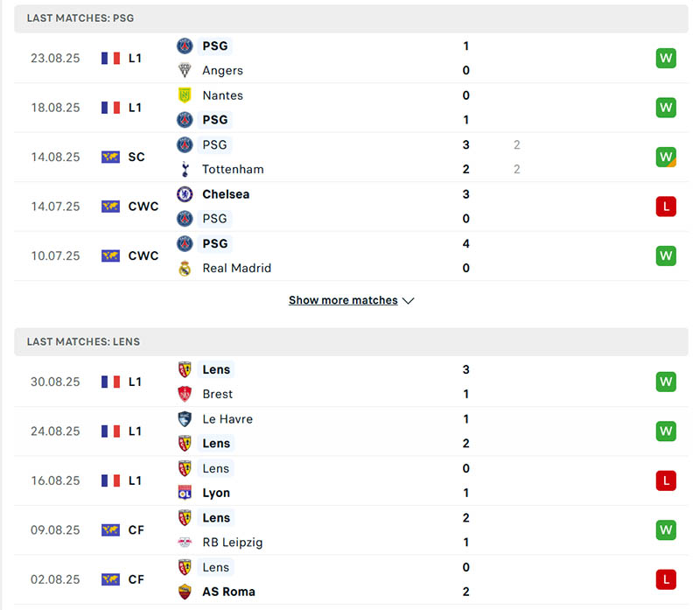Image resolution: width=700 pixels, height=610 pixels.
Task: Toggle the green W badge for Angers match
Action: pyautogui.click(x=667, y=58)
